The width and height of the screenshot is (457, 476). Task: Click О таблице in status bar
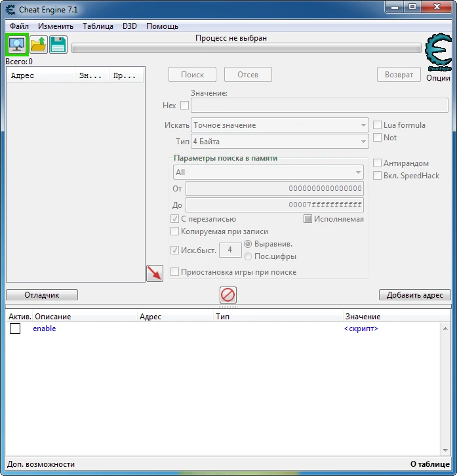pyautogui.click(x=430, y=464)
